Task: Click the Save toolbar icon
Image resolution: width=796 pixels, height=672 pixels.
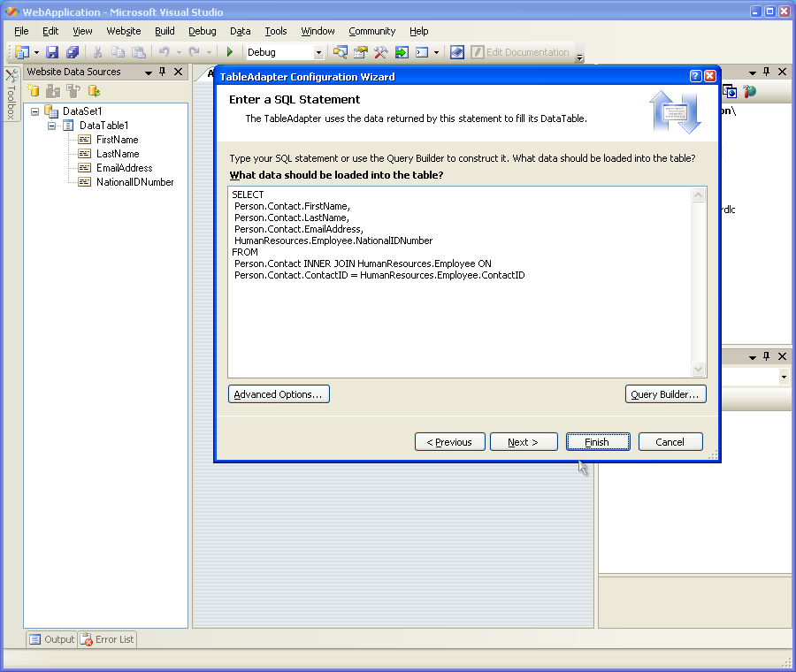Action: click(52, 53)
